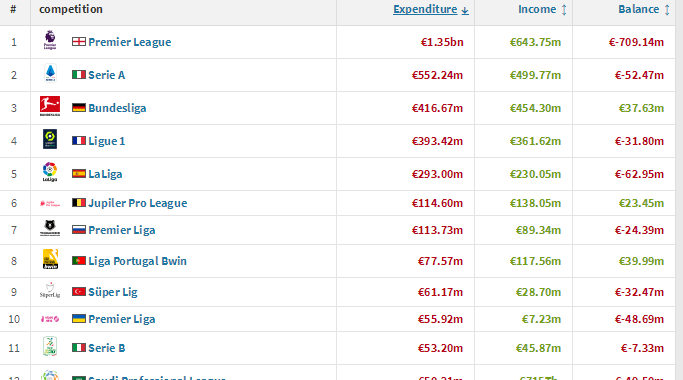The image size is (683, 380).
Task: Click the Russian Premier Liga logo
Action: (50, 228)
